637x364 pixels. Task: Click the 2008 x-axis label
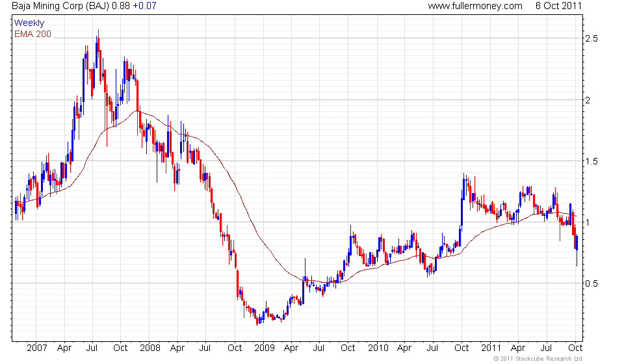[150, 348]
